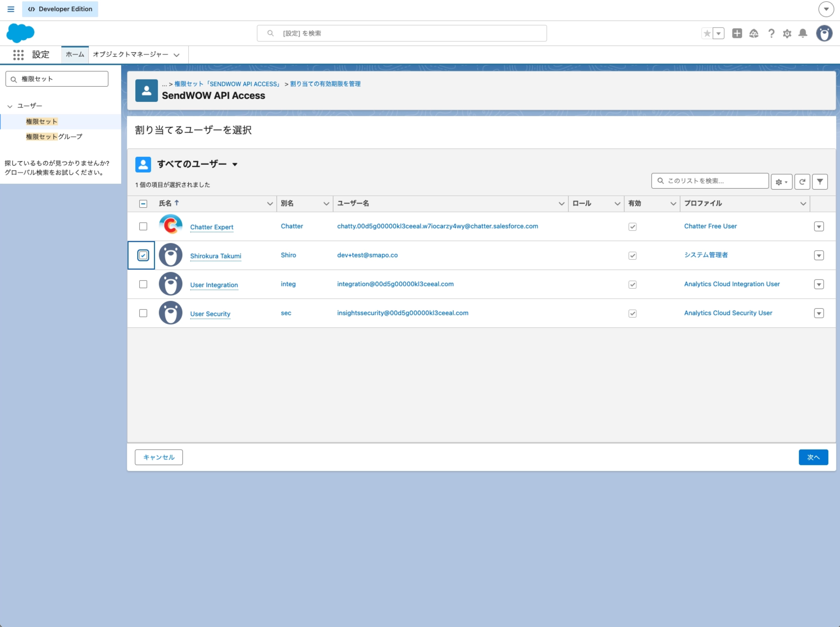Viewport: 840px width, 627px height.
Task: Open the Shirokura Takumi user link
Action: coord(216,256)
